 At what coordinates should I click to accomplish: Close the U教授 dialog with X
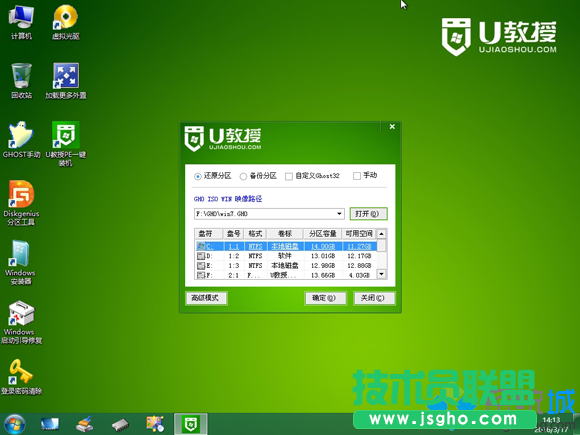click(x=392, y=127)
